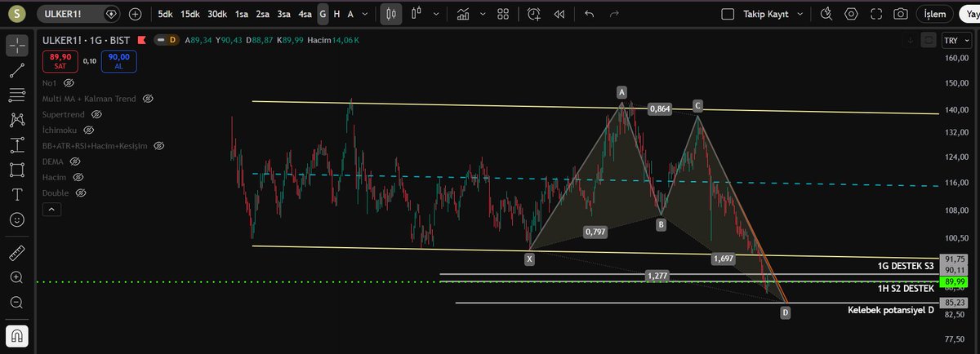Select the crosshair cursor tool
Viewport: 980px width, 354px height.
16,45
